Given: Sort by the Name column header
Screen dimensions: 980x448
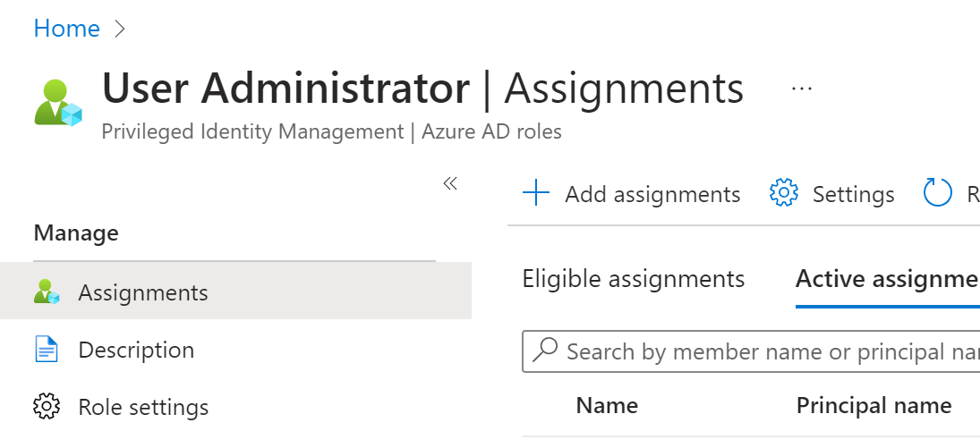Looking at the screenshot, I should 607,406.
